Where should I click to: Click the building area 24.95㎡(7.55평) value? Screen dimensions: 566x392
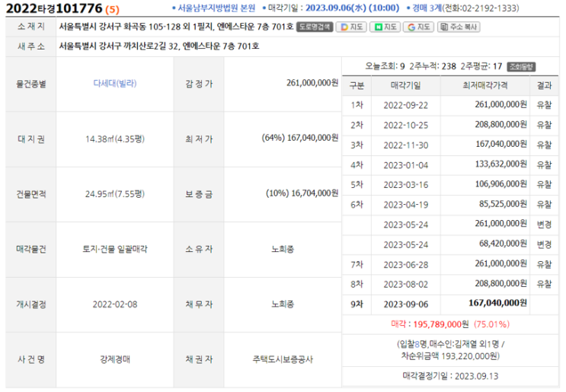(x=115, y=194)
